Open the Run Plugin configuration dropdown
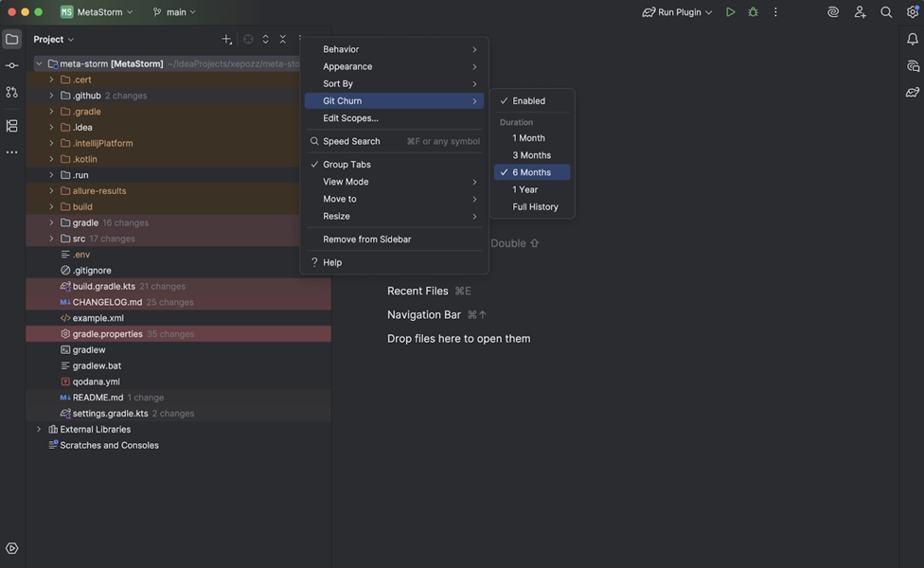Screen dimensions: 924x568 (677, 11)
